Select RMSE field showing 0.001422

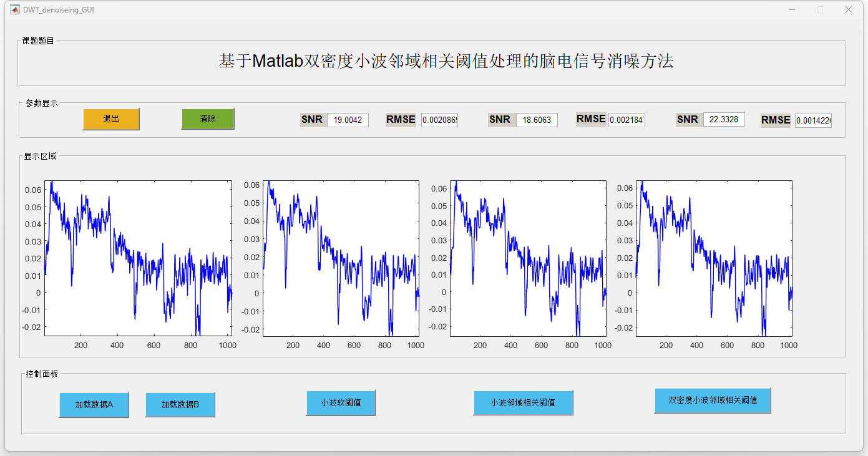[813, 120]
